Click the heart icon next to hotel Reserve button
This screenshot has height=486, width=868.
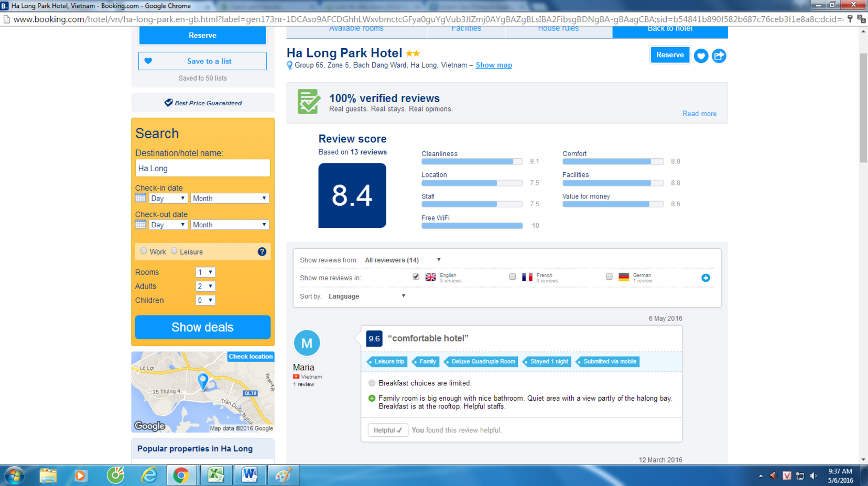[x=701, y=56]
